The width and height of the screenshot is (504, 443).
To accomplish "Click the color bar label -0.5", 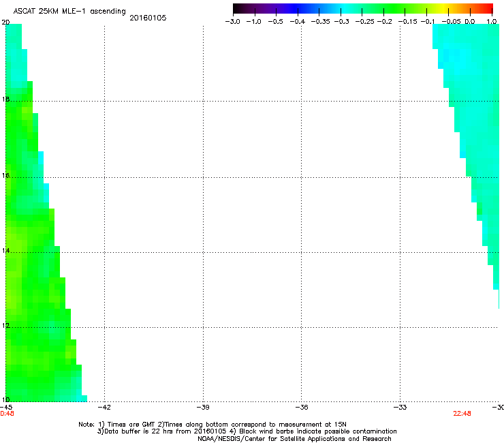I will [x=275, y=22].
